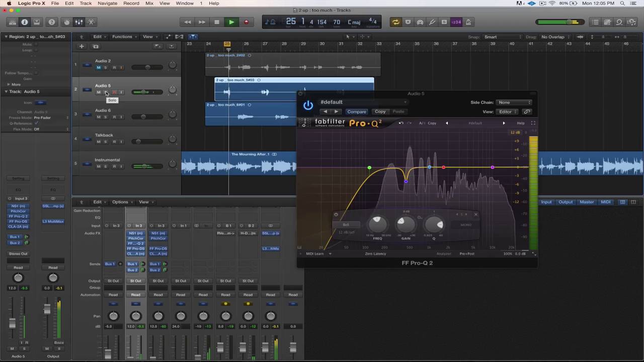Viewport: 644px width, 362px height.
Task: Click the Stop transport button
Action: [x=217, y=22]
